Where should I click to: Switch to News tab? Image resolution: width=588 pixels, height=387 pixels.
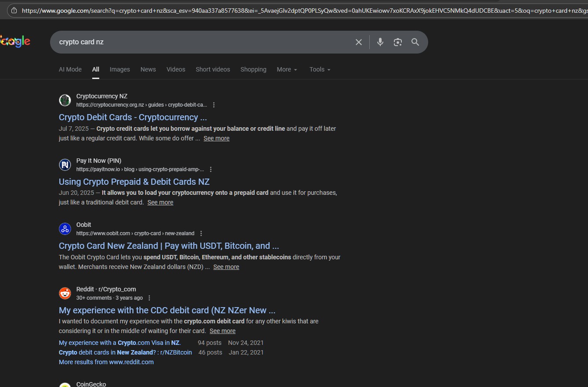tap(148, 69)
